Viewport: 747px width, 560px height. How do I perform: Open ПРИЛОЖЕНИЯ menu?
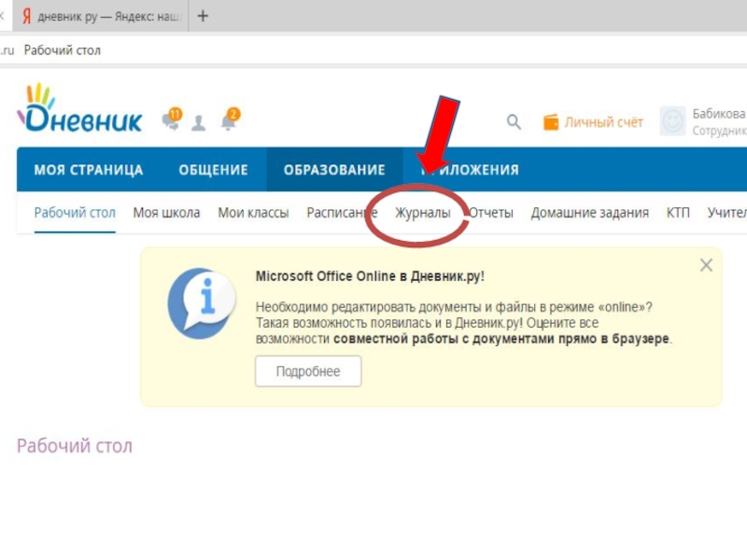tap(471, 170)
